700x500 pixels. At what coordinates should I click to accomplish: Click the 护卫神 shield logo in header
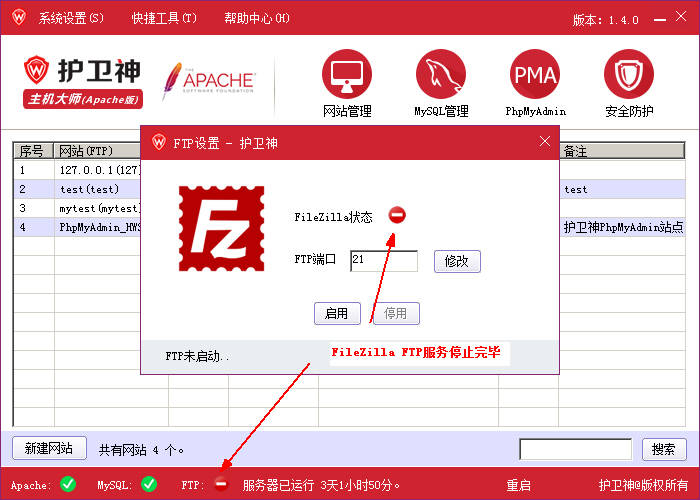pos(36,70)
